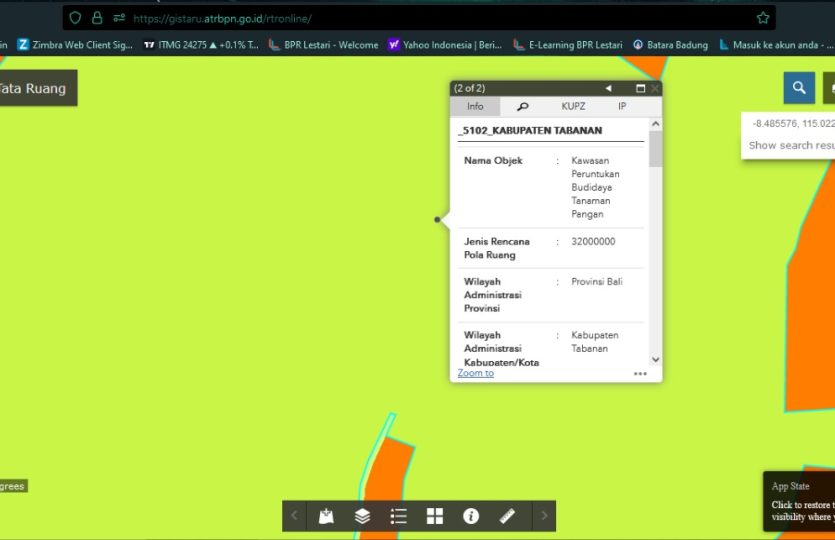Viewport: 835px width, 540px height.
Task: Go to previous feature in popup
Action: pos(608,89)
